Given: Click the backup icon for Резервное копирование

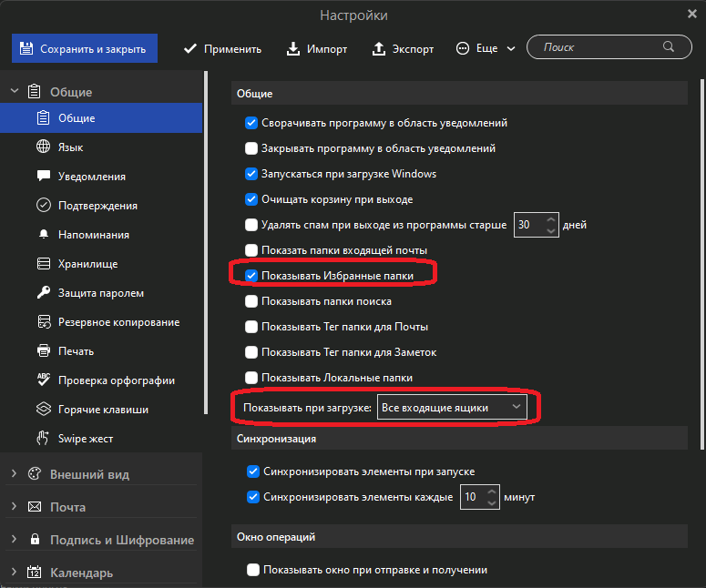Looking at the screenshot, I should coord(44,321).
